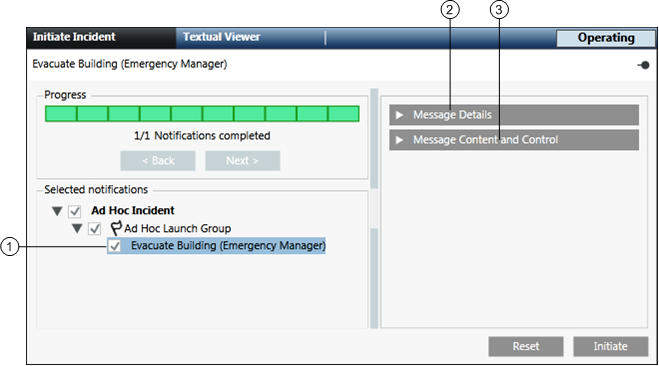Expand Message Content and Control section

click(x=514, y=140)
